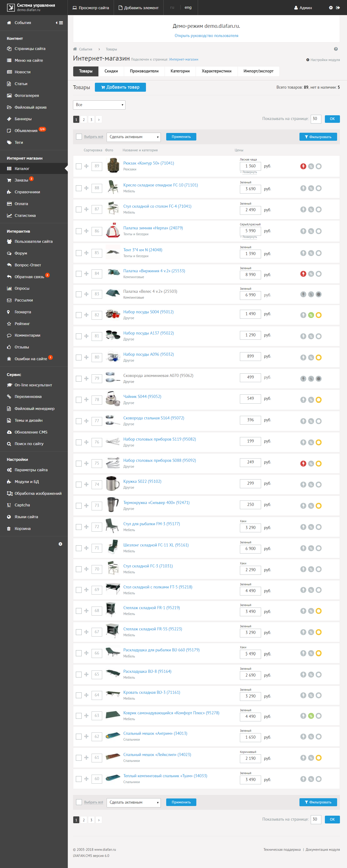Click the lightning icon for Набор столовых приборов S088

[x=303, y=464]
